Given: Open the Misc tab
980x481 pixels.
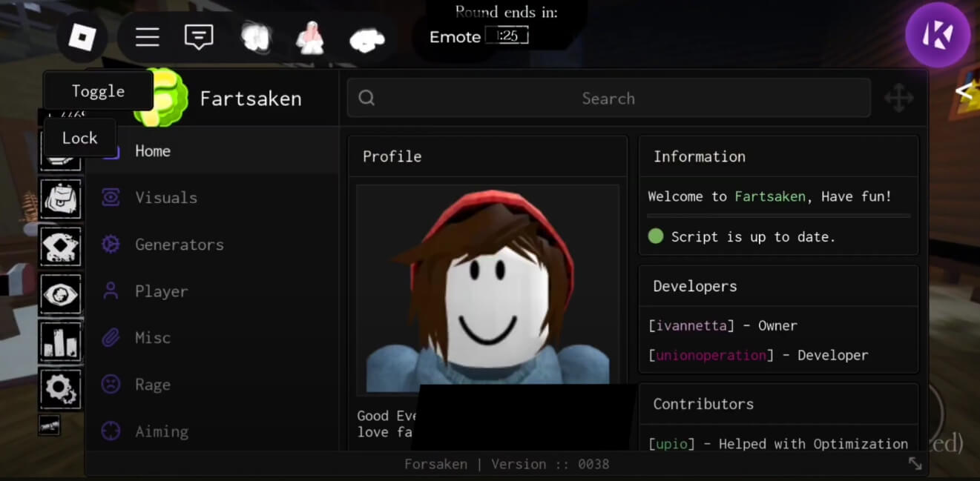Looking at the screenshot, I should 212,338.
